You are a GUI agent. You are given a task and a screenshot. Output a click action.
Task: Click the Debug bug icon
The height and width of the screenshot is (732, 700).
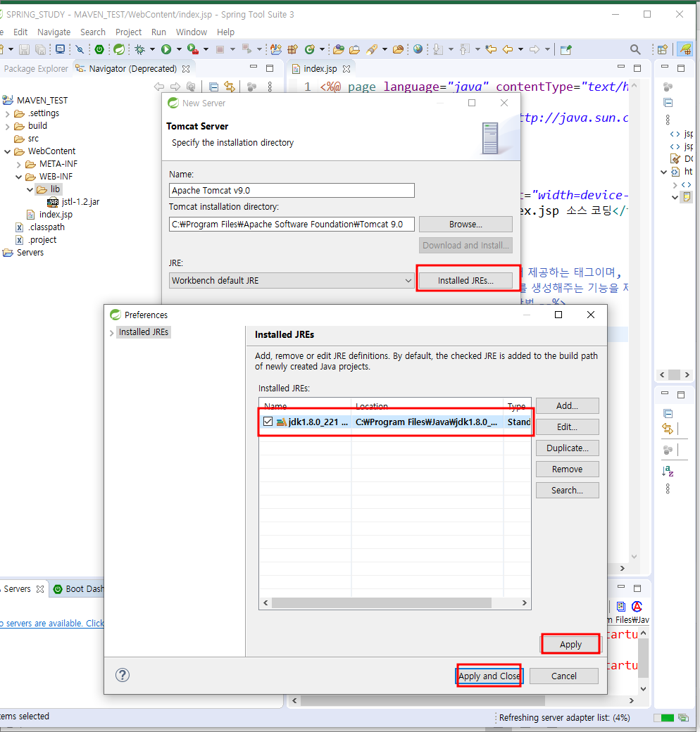(x=139, y=49)
